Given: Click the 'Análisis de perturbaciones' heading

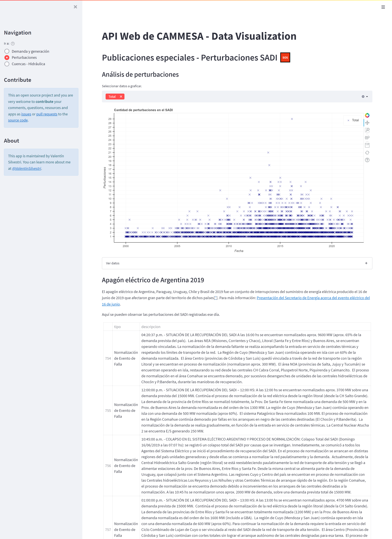Looking at the screenshot, I should 140,74.
